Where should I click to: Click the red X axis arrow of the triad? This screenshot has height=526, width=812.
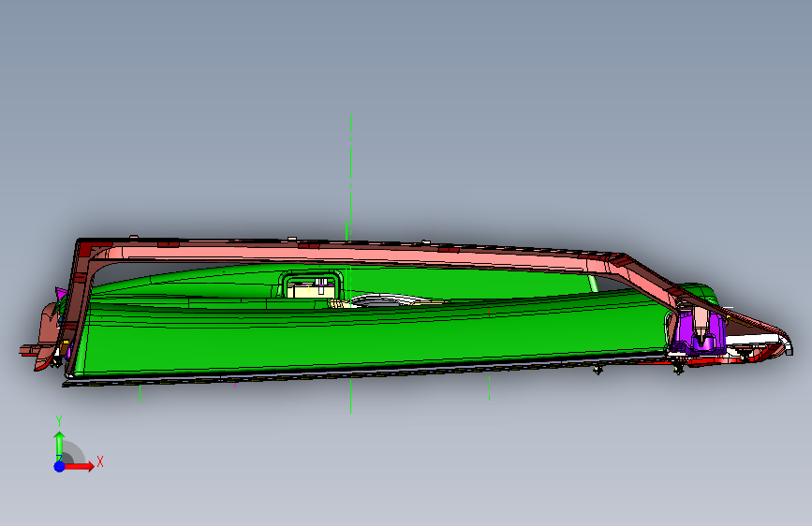click(x=80, y=466)
